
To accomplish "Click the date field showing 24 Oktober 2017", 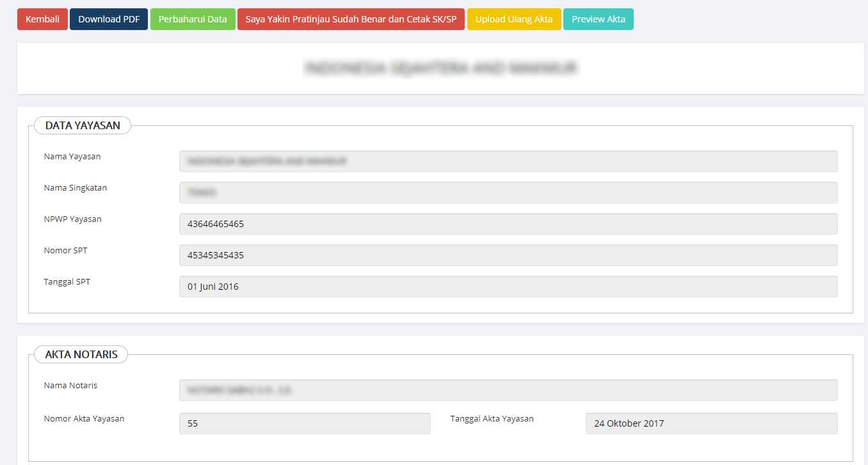I will point(711,423).
